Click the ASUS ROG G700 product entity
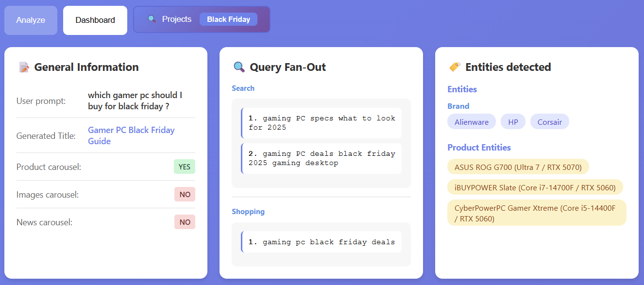This screenshot has width=644, height=285. (518, 167)
